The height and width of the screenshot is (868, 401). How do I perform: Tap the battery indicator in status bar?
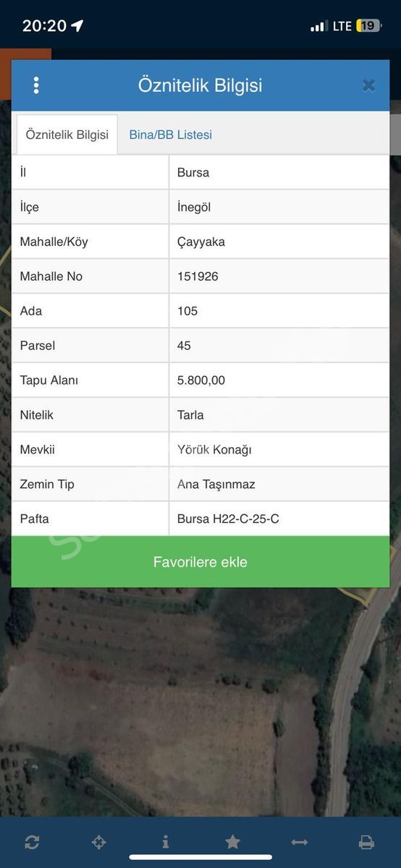[368, 26]
